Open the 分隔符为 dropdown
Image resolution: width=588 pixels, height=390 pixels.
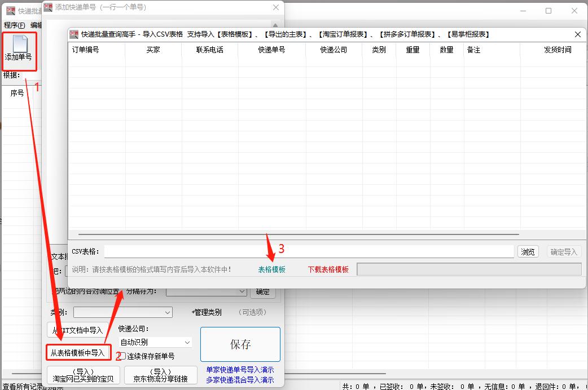tap(207, 291)
